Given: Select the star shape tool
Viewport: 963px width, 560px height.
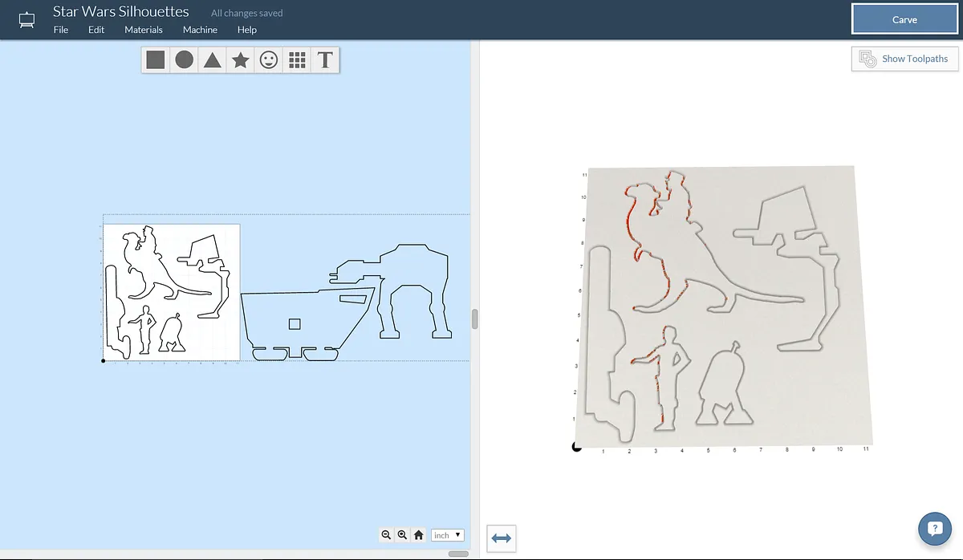Looking at the screenshot, I should tap(240, 60).
